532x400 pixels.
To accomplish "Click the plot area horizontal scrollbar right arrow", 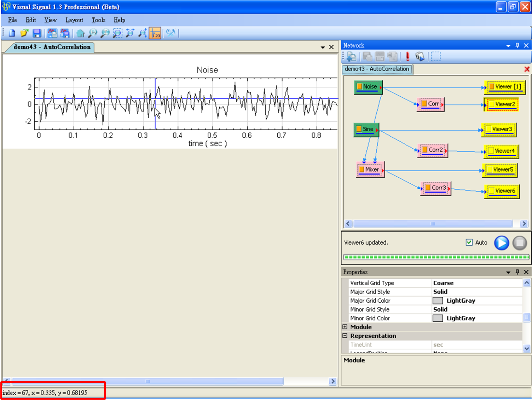I will click(332, 381).
